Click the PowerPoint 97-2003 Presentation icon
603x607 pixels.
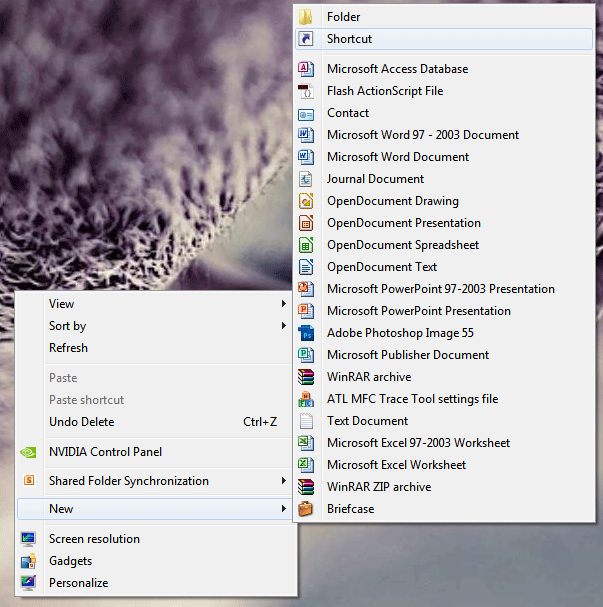pyautogui.click(x=306, y=289)
